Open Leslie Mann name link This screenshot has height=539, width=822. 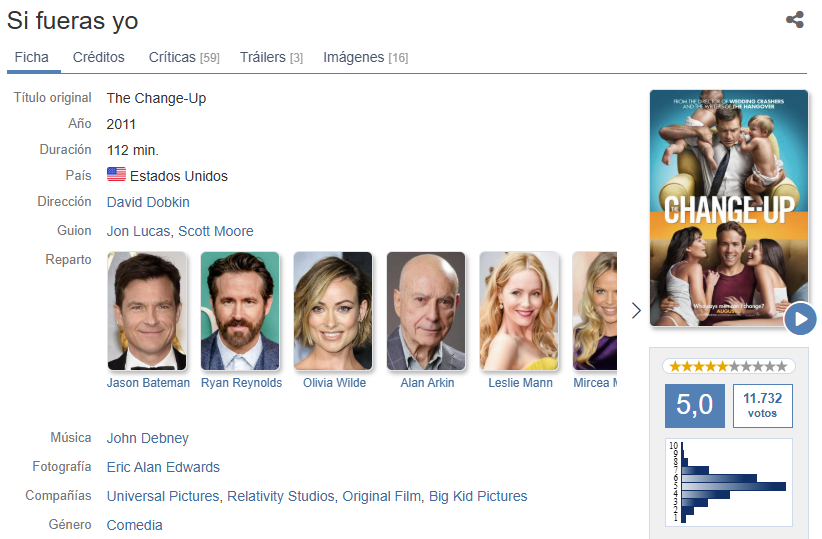point(521,383)
